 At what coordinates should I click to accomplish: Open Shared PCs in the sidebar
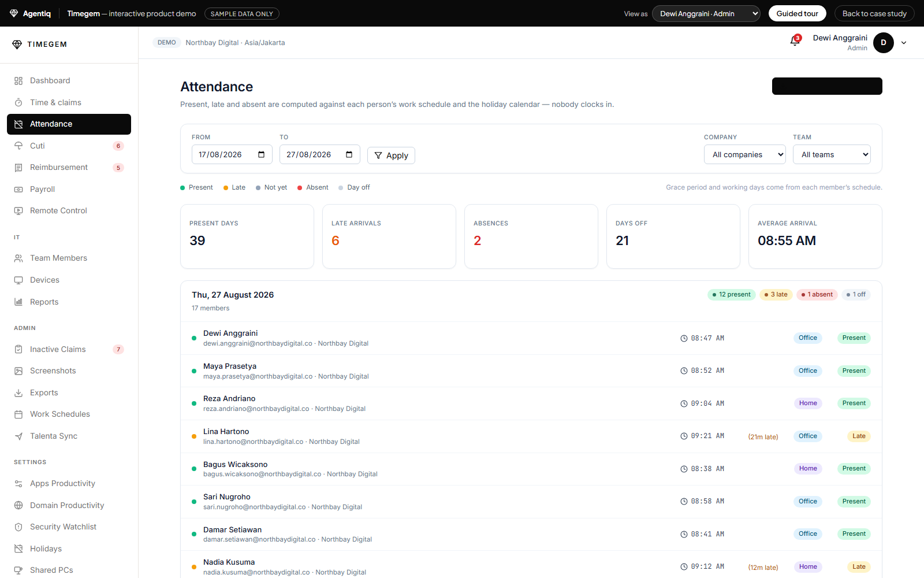pos(69,570)
